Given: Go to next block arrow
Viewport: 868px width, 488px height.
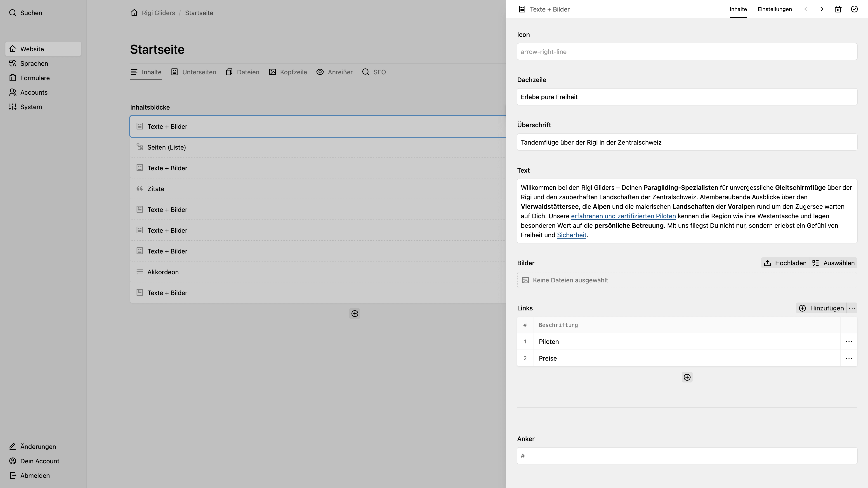Looking at the screenshot, I should pyautogui.click(x=821, y=9).
